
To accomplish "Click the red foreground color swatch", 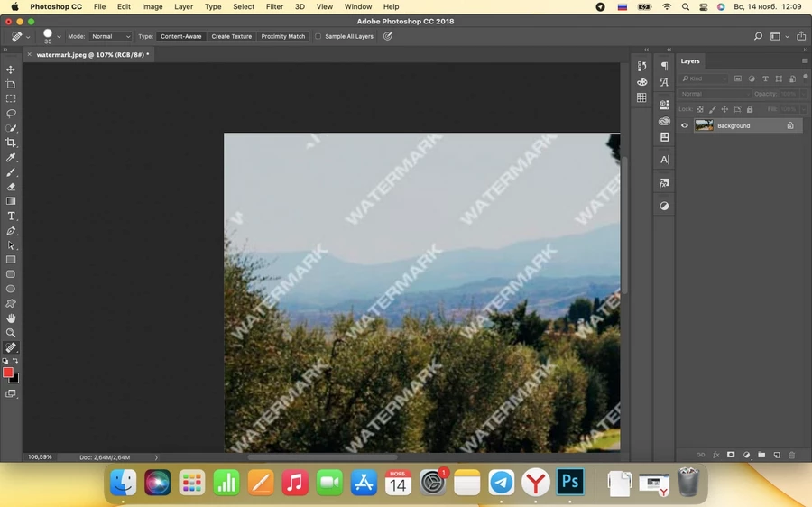I will pyautogui.click(x=8, y=373).
